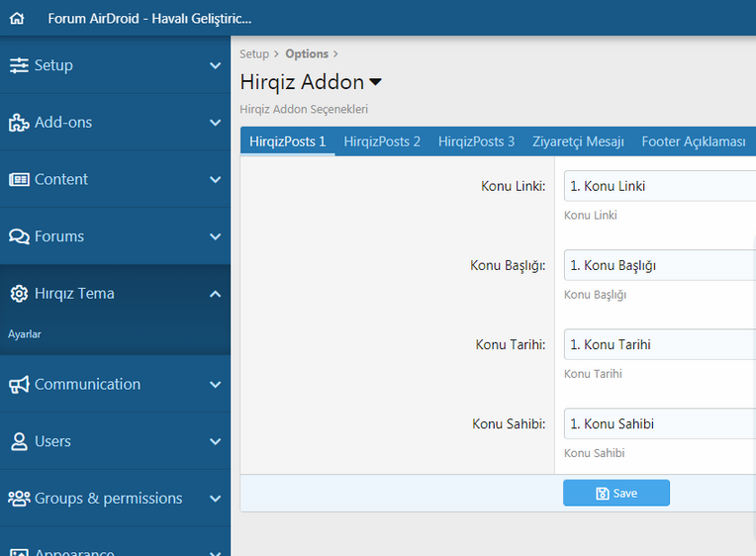Viewport: 756px width, 556px height.
Task: Click the Users person icon
Action: (x=19, y=441)
